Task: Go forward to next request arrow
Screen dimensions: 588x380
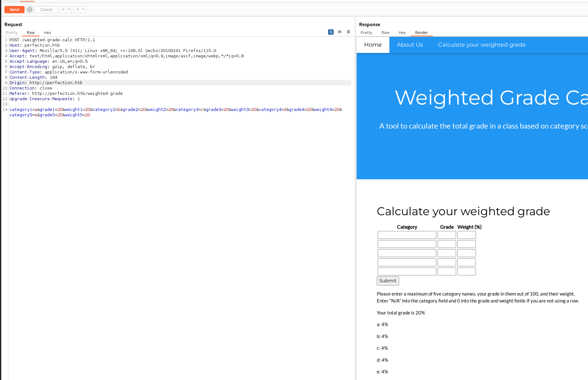Action: click(x=77, y=9)
